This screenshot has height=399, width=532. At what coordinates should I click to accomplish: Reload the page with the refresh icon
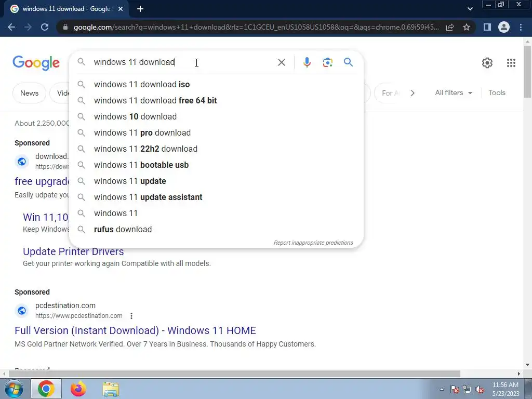(45, 27)
